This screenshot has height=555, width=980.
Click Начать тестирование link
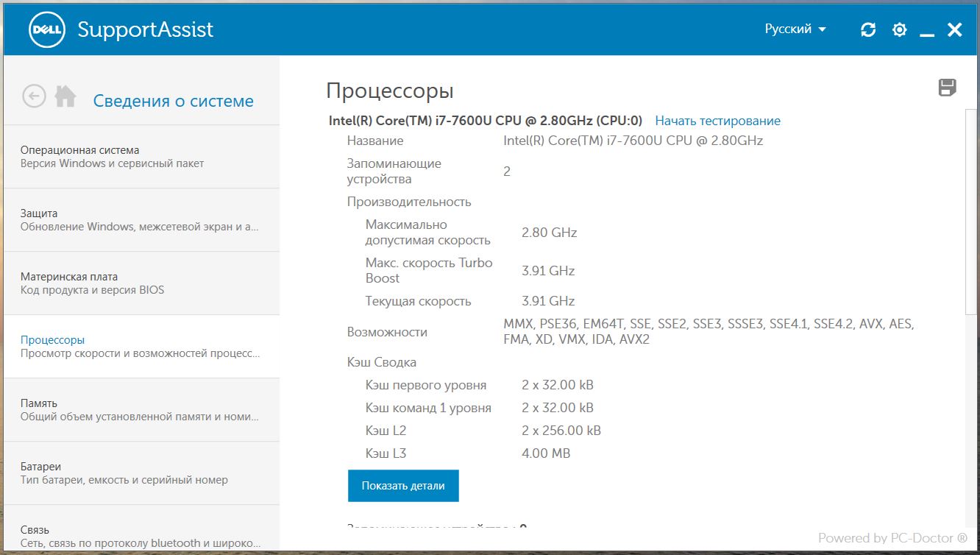717,121
